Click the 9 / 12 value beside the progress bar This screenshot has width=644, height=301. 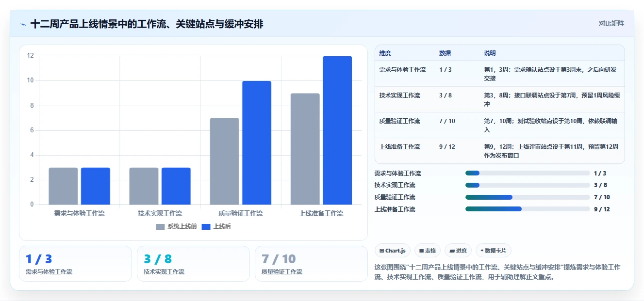tap(602, 209)
